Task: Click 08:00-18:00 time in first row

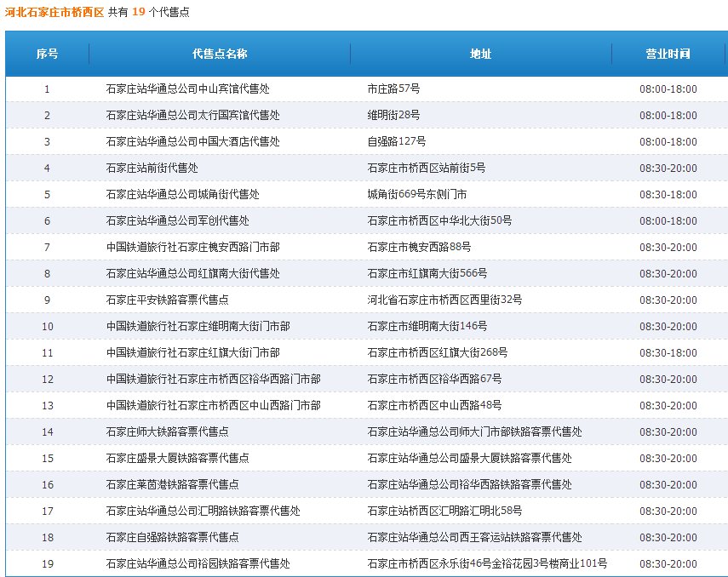Action: coord(668,89)
